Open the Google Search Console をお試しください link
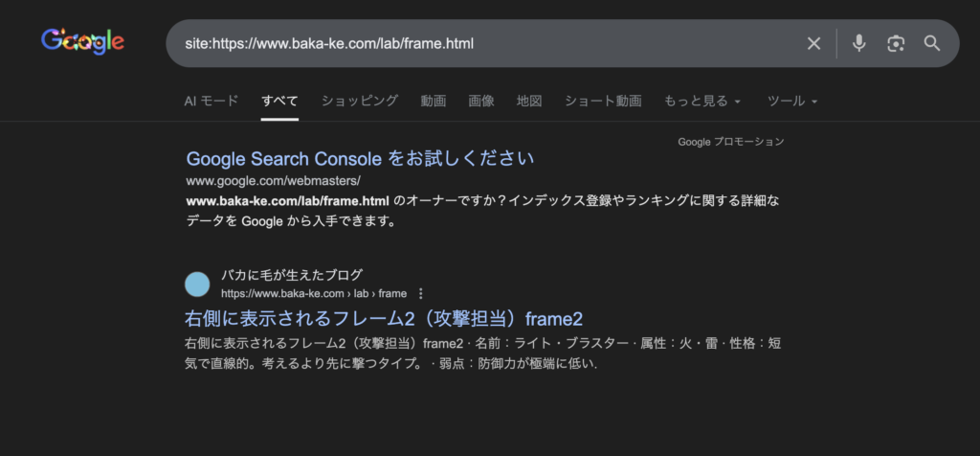Screen dimensions: 980x456 pos(360,158)
